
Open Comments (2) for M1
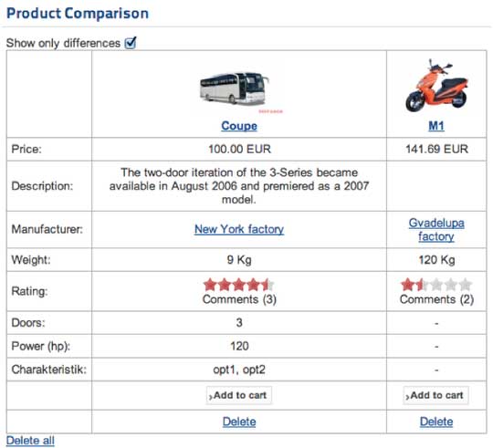pos(436,299)
